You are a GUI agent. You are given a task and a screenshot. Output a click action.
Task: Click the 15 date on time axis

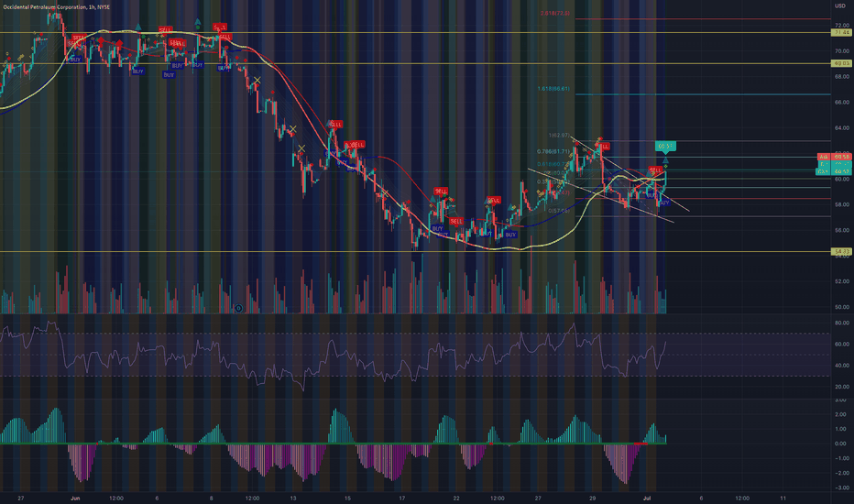[347, 498]
